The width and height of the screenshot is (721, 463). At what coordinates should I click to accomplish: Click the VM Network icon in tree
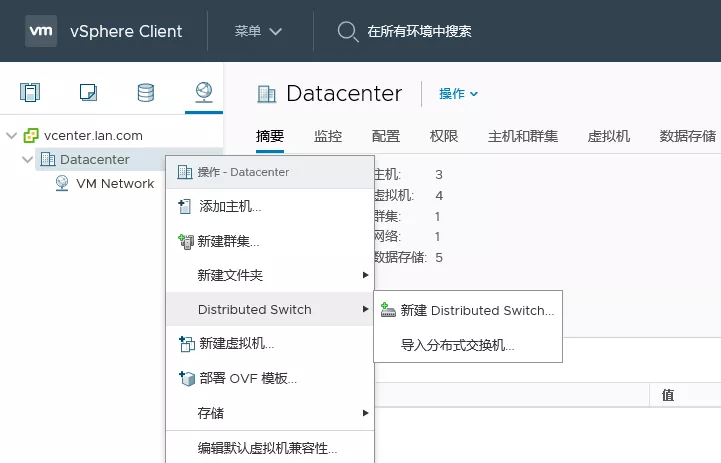point(62,183)
